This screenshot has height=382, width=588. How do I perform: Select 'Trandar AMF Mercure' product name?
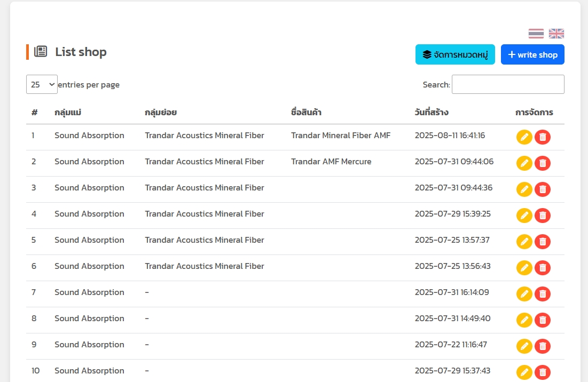(331, 162)
